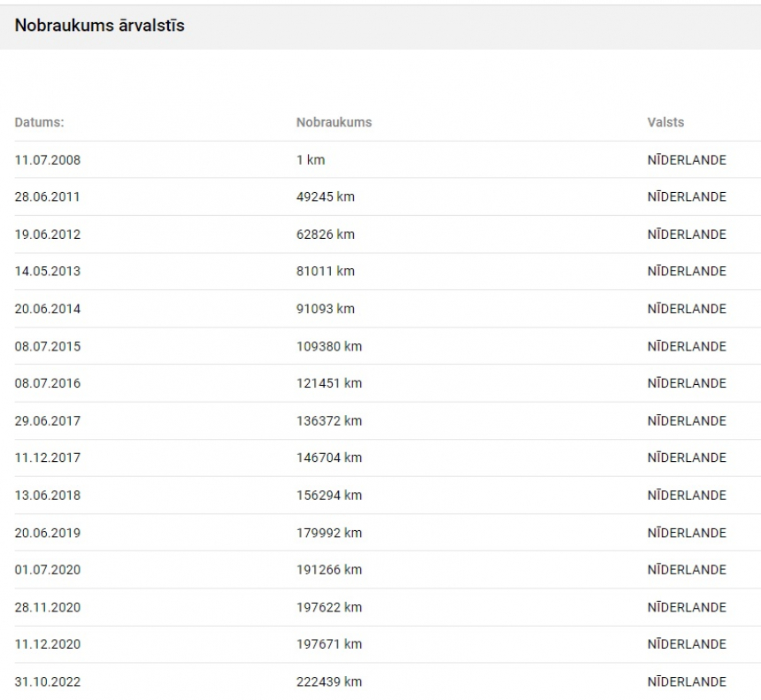Select the 20.06.2019 date entry
Image resolution: width=761 pixels, height=700 pixels.
[48, 533]
